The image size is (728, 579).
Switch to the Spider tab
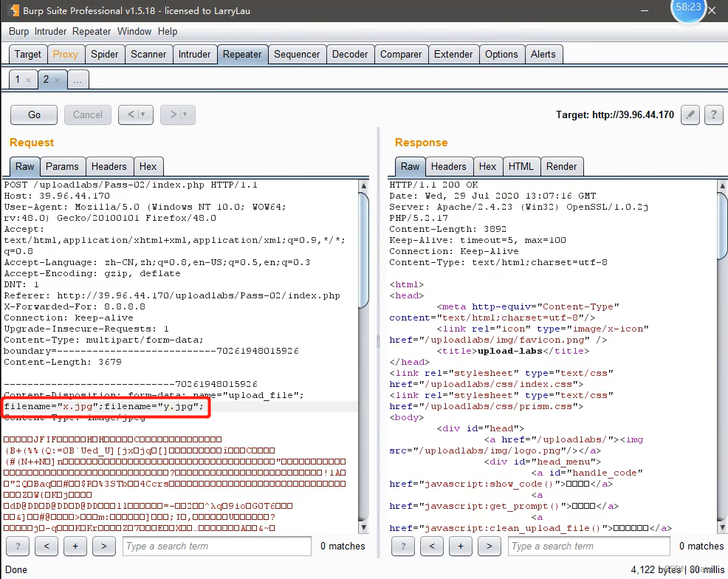104,55
